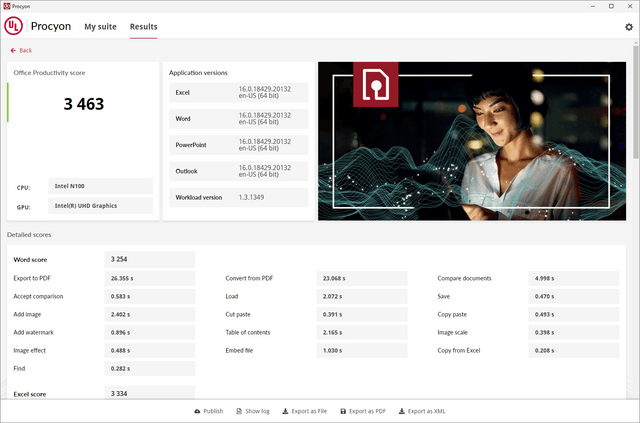Click the Office Productivity benchmark logo badge
Image resolution: width=640 pixels, height=423 pixels.
[376, 85]
